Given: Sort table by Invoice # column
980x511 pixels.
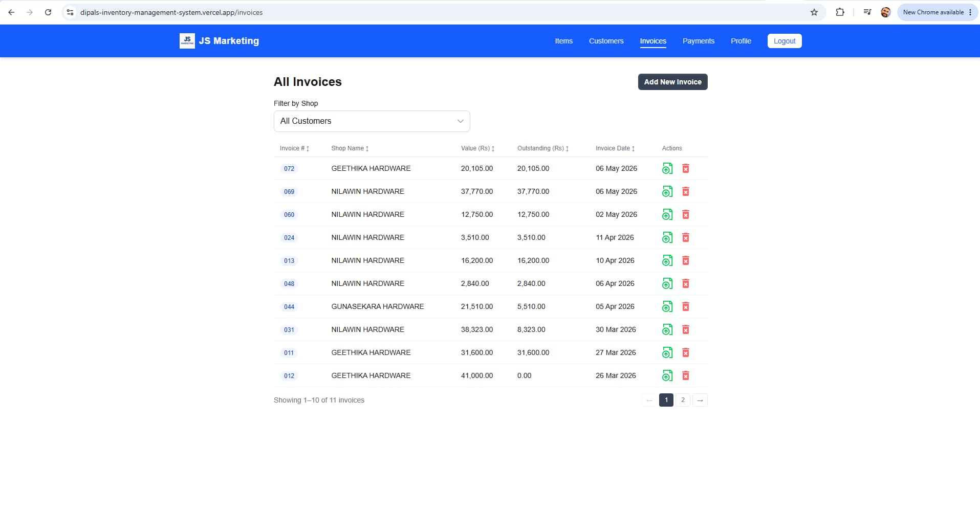Looking at the screenshot, I should click(x=294, y=148).
